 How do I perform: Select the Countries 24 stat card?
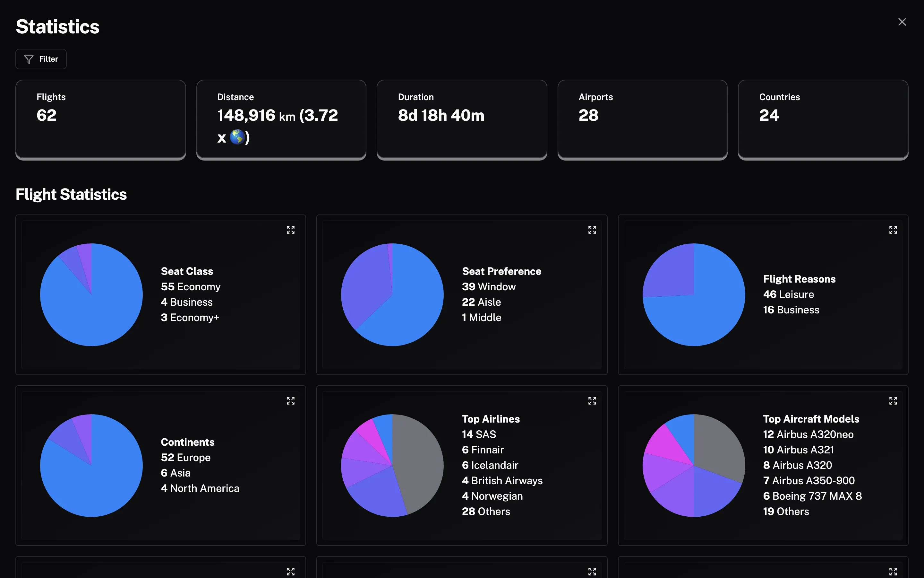click(x=823, y=120)
